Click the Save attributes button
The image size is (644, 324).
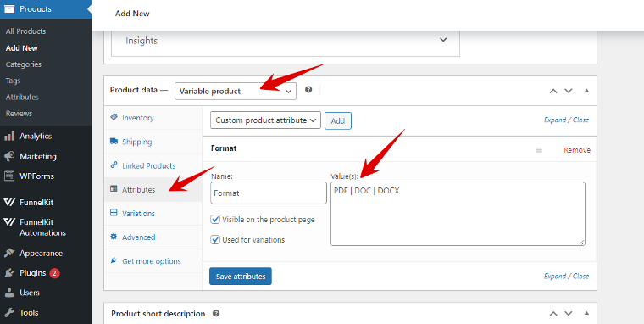click(241, 277)
